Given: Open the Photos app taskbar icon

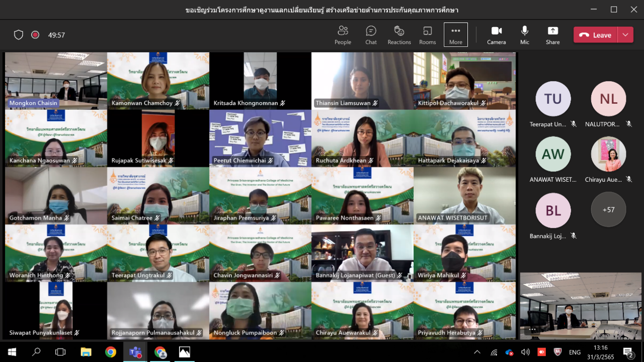Looking at the screenshot, I should click(x=185, y=352).
